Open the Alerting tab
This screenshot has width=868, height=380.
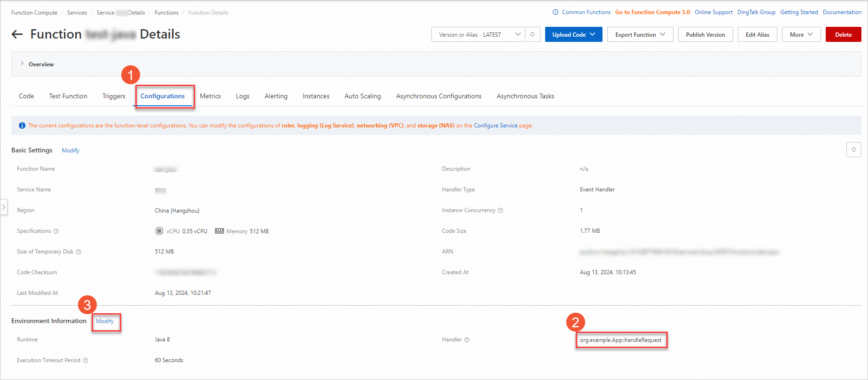(276, 96)
